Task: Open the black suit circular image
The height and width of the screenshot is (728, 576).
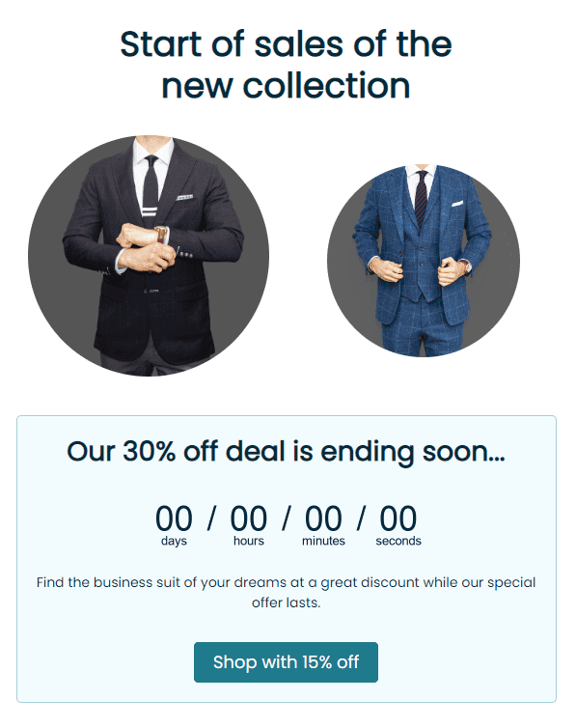Action: pyautogui.click(x=149, y=256)
